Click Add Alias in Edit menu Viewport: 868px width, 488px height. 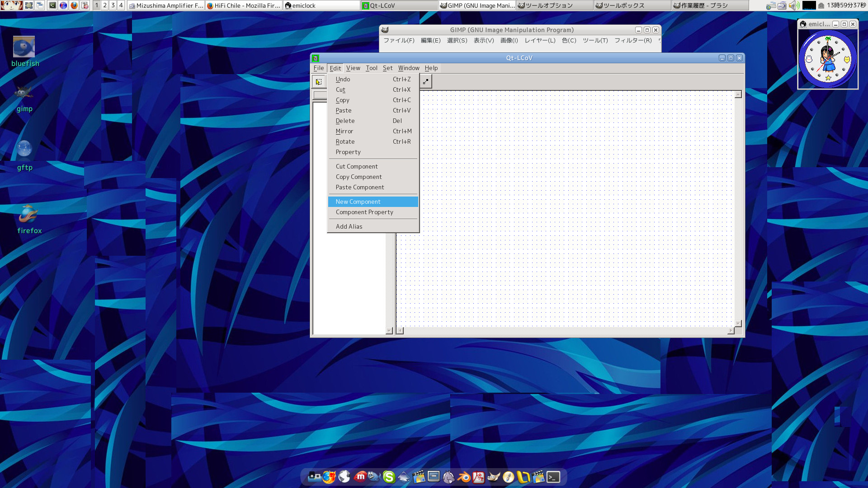click(349, 226)
